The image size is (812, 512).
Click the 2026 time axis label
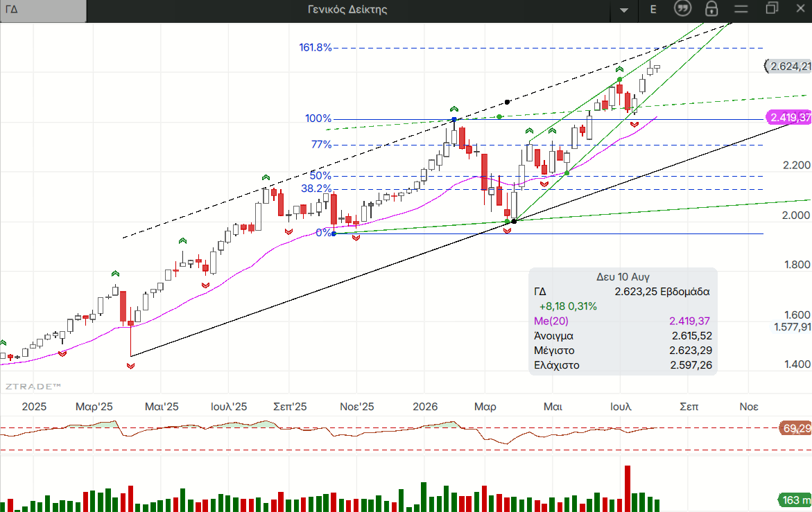click(425, 407)
